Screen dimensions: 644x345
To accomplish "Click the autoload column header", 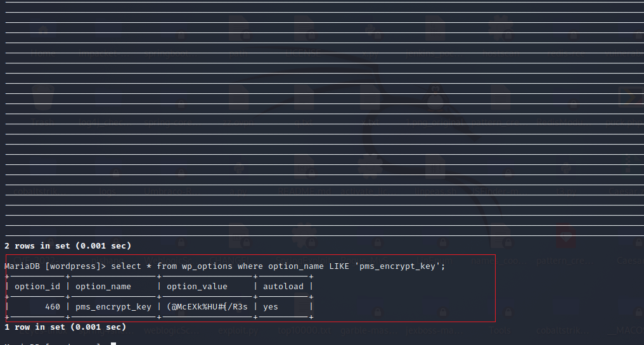I will point(284,287).
